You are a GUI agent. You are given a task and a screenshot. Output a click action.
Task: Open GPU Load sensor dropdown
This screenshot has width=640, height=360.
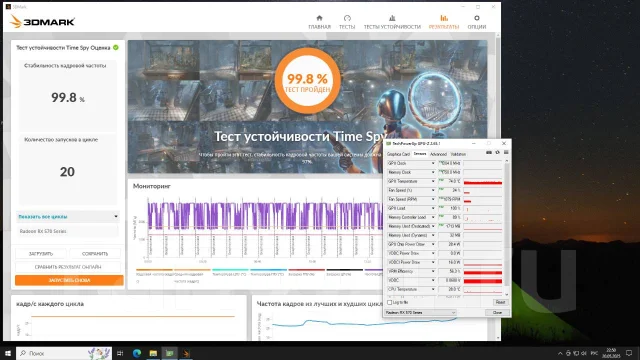433,208
